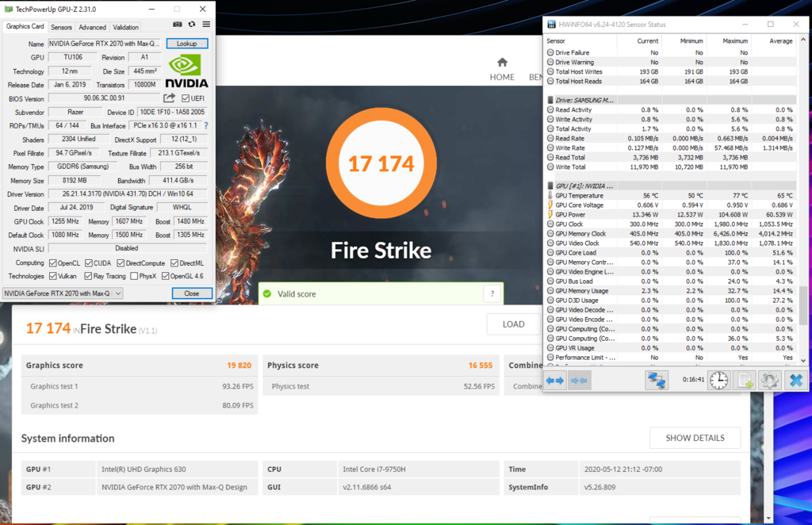Click the valid score help question mark
Image resolution: width=812 pixels, height=525 pixels.
[x=492, y=293]
